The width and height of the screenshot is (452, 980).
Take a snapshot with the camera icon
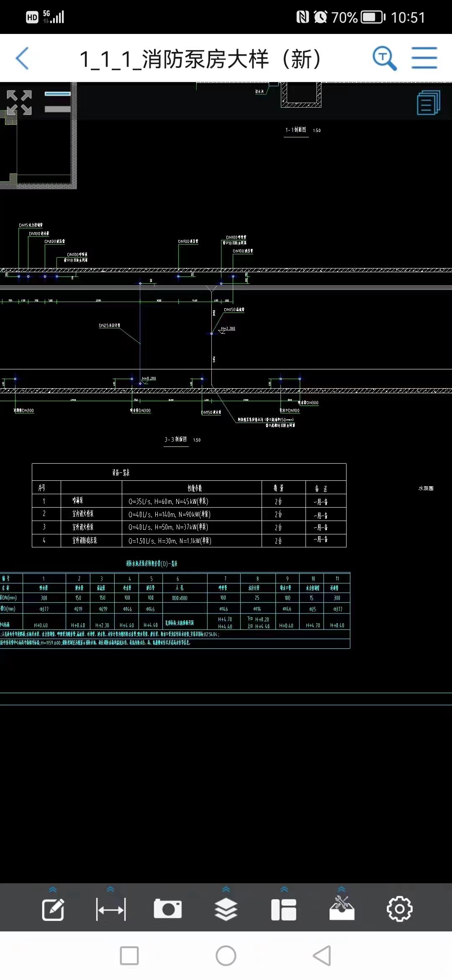(168, 909)
